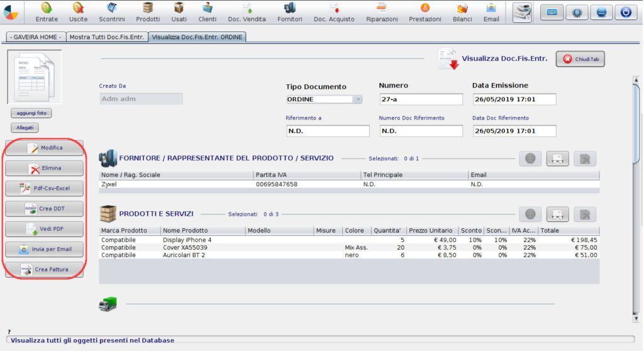Export with Pdf-Csv-Excel button
This screenshot has width=644, height=351.
coord(45,188)
